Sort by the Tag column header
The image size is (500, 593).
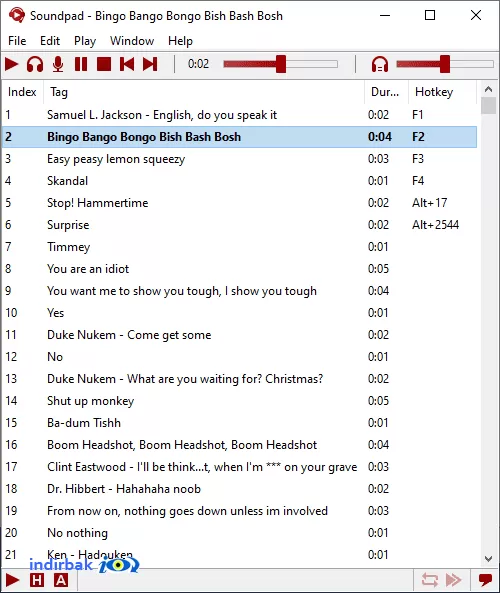pos(204,92)
